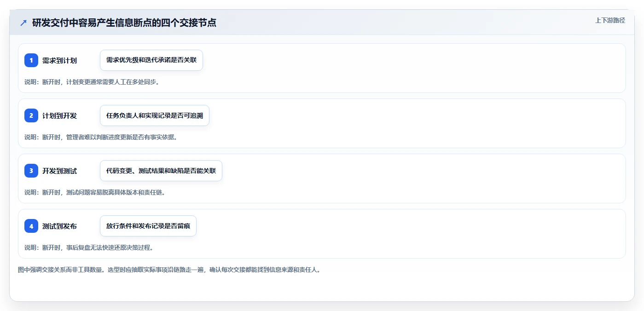Click the 代码变更、测试结果和缺陷是否能关联 chip
This screenshot has height=311, width=644.
161,171
